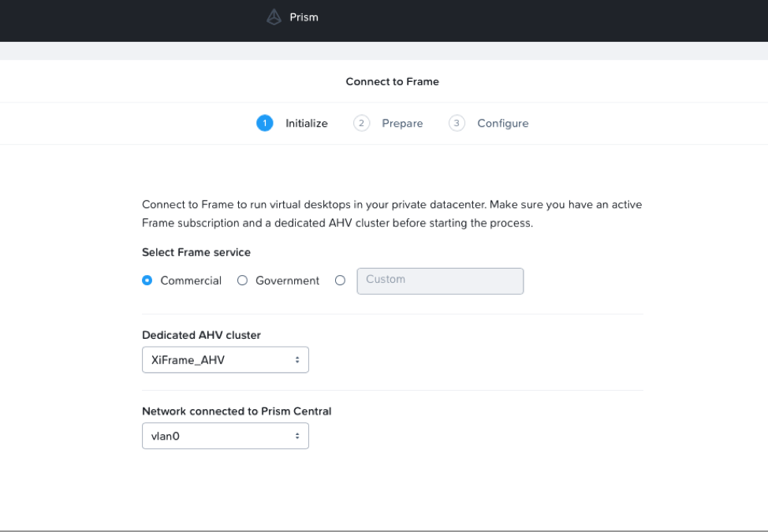Open the vlan0 network dropdown
This screenshot has height=532, width=768.
point(225,436)
